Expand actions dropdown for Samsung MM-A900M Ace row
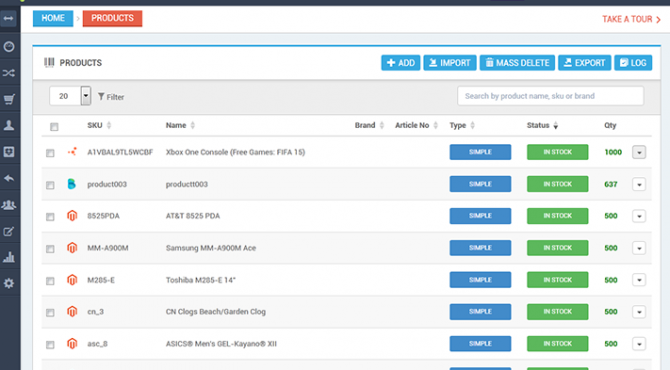The height and width of the screenshot is (370, 670). (x=639, y=248)
